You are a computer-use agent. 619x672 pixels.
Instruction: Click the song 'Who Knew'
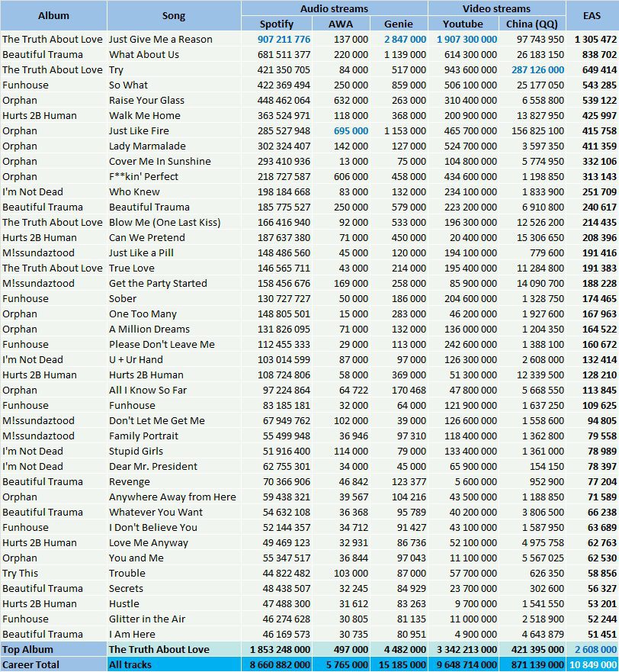coord(134,192)
